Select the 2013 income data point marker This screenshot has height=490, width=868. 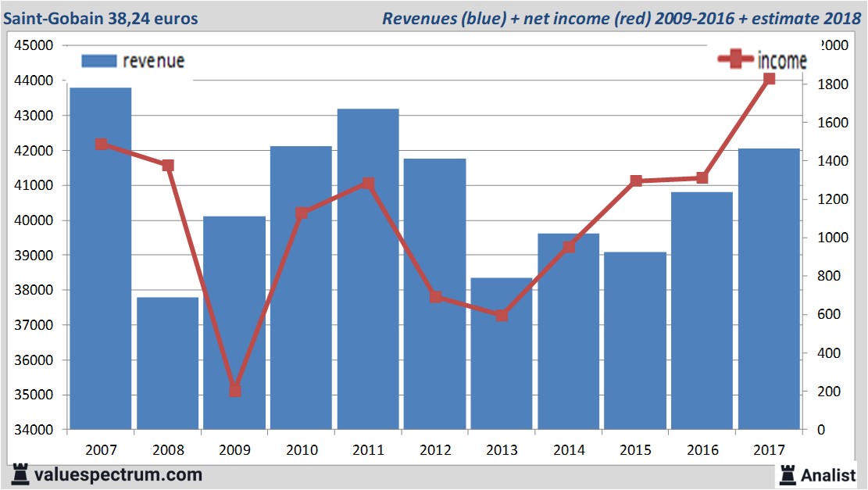(x=502, y=316)
